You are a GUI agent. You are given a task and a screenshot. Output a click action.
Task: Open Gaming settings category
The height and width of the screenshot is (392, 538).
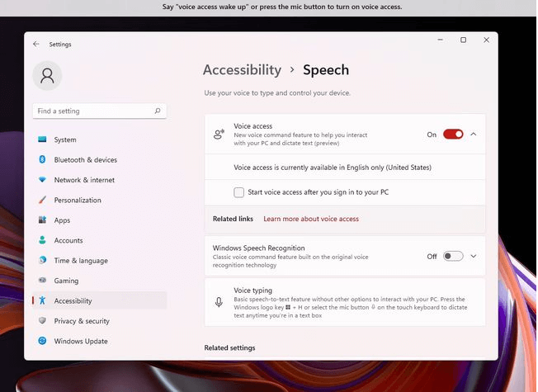pyautogui.click(x=100, y=281)
